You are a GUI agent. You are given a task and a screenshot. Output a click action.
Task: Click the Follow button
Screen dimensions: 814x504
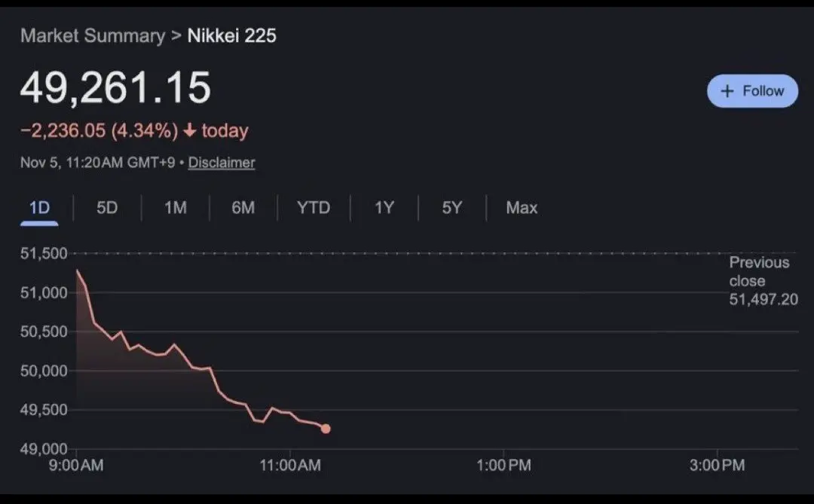[x=752, y=91]
